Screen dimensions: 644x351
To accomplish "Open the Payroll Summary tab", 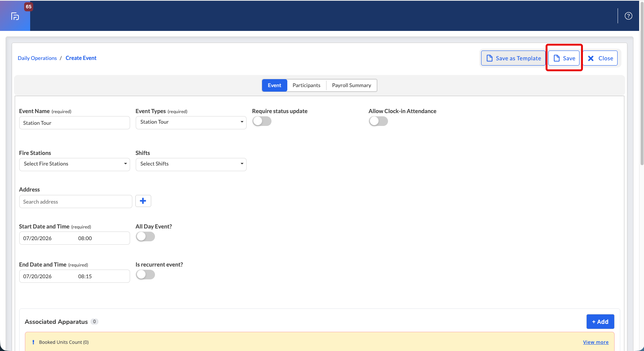I will pyautogui.click(x=351, y=85).
